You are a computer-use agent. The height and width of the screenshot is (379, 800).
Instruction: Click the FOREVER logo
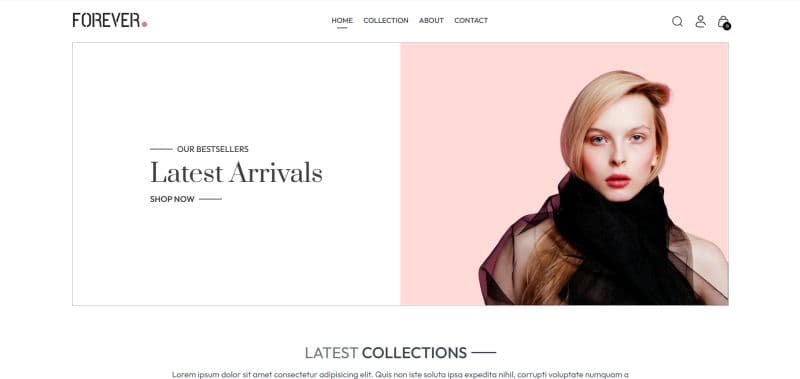[x=110, y=20]
